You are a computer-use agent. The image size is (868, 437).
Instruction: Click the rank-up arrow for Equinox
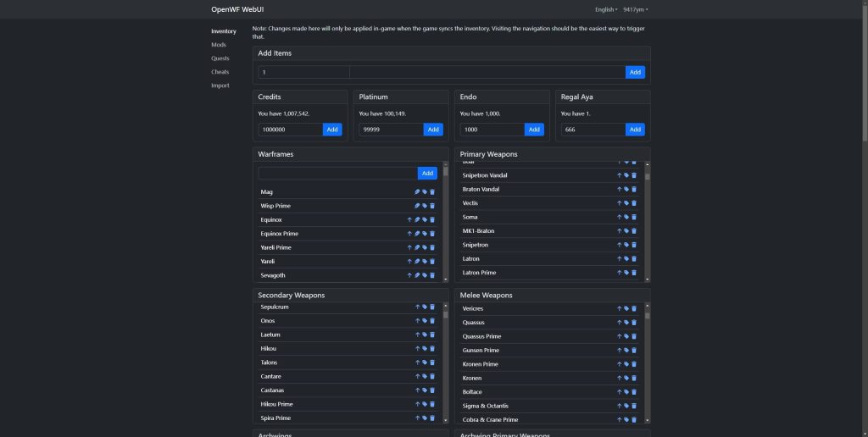pyautogui.click(x=409, y=220)
